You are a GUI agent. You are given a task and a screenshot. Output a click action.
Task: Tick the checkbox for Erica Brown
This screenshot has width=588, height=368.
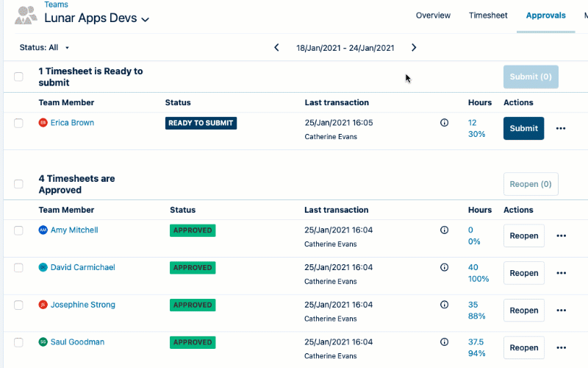click(19, 123)
